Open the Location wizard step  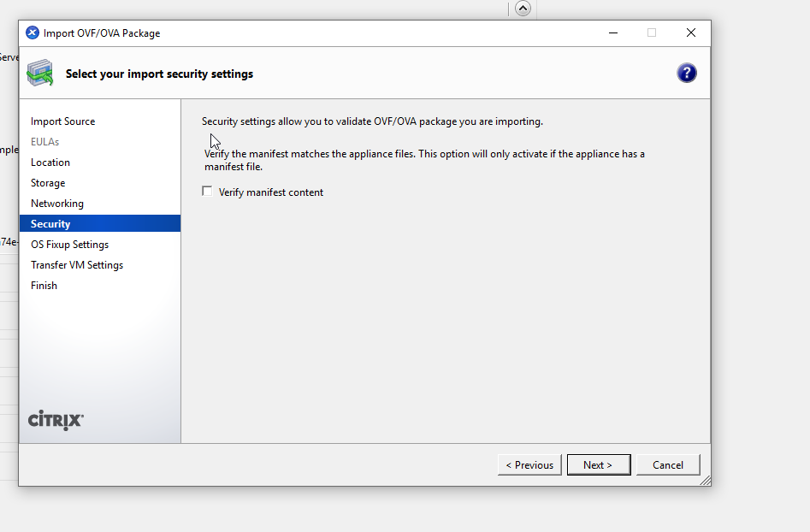pos(50,163)
